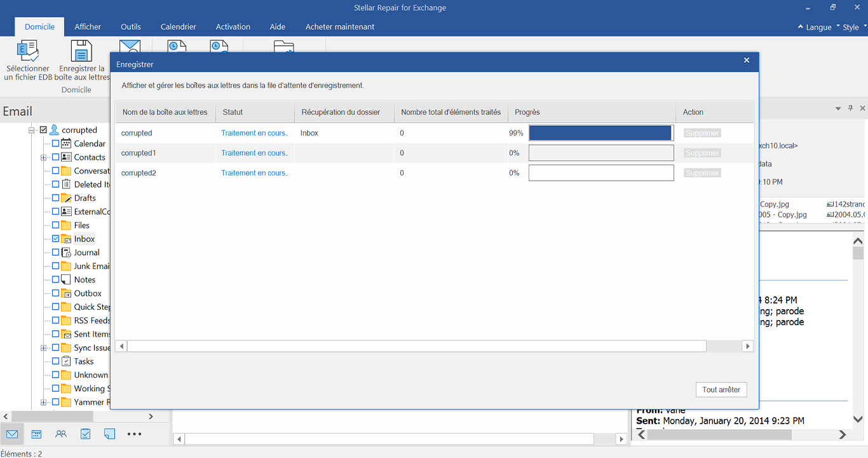The width and height of the screenshot is (868, 458).
Task: Open the Langue dropdown
Action: (x=818, y=27)
